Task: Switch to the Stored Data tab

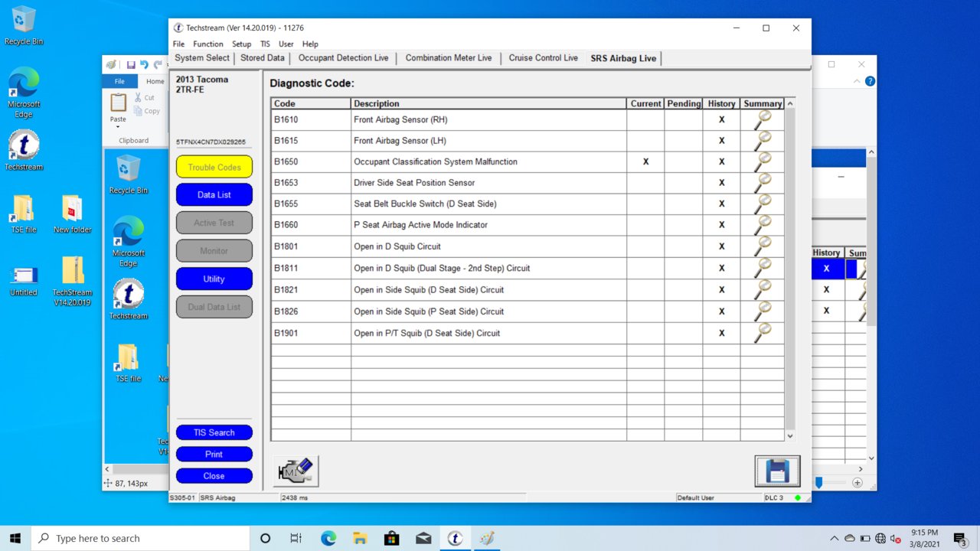Action: (x=263, y=58)
